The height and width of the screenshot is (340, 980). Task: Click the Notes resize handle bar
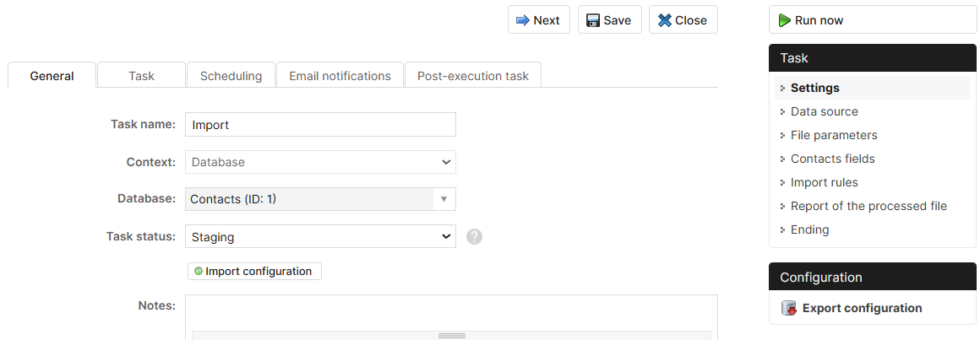pyautogui.click(x=451, y=336)
